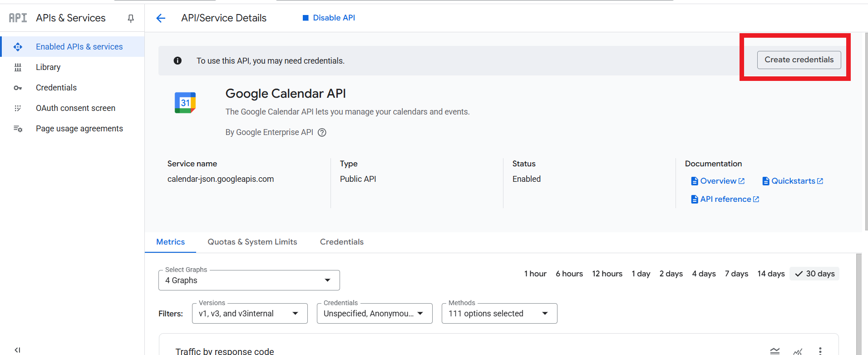Select the 30 days time range
This screenshot has height=355, width=868.
(815, 274)
